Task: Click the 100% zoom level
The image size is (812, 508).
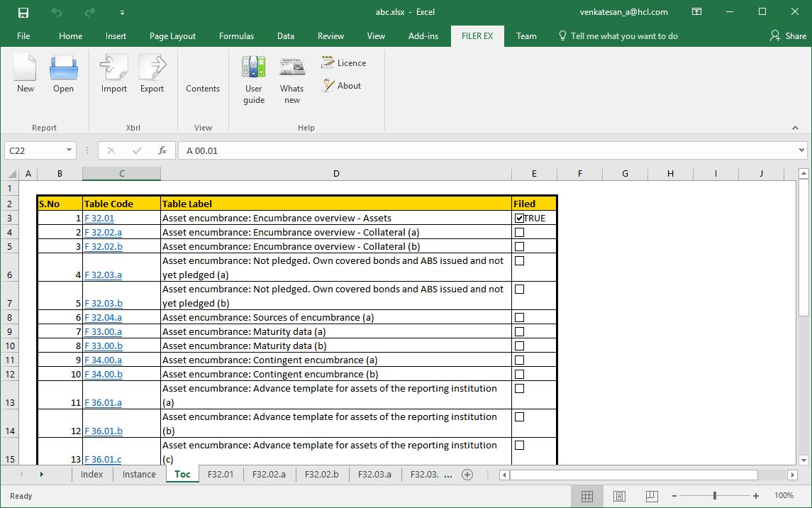Action: pos(784,495)
